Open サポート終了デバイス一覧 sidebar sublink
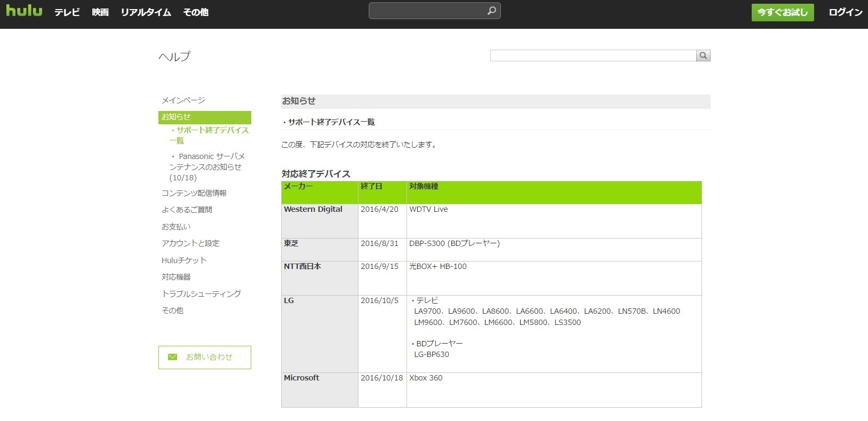868x421 pixels. (x=209, y=136)
